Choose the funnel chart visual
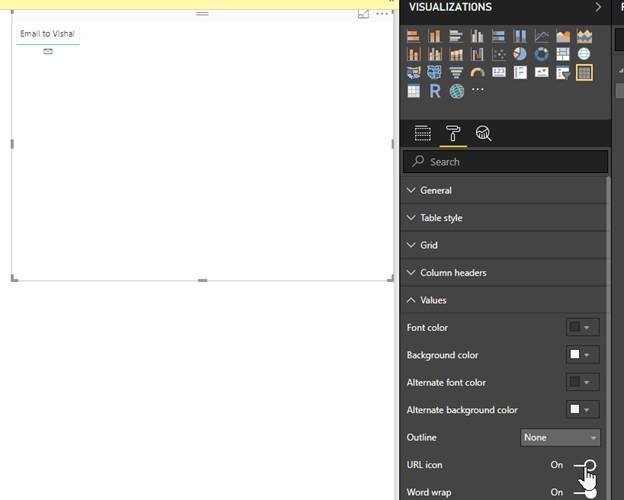This screenshot has height=500, width=624. point(456,72)
